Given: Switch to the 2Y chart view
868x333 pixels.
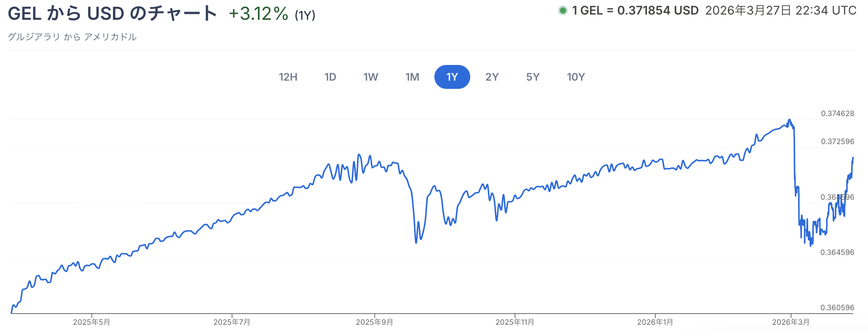Looking at the screenshot, I should click(x=492, y=77).
